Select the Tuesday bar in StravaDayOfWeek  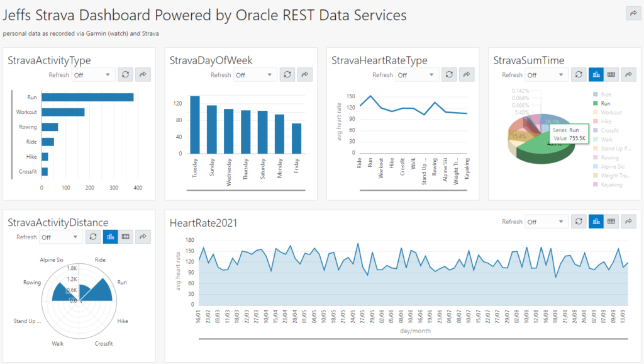[195, 125]
